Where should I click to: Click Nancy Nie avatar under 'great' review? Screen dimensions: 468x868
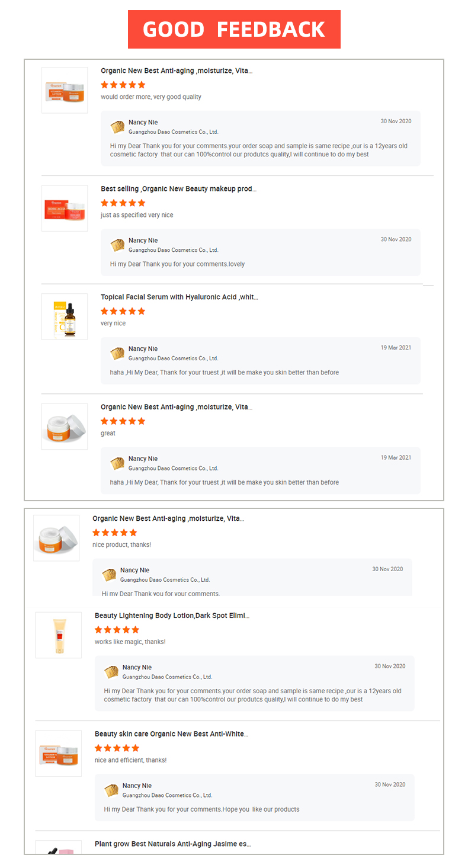point(117,463)
